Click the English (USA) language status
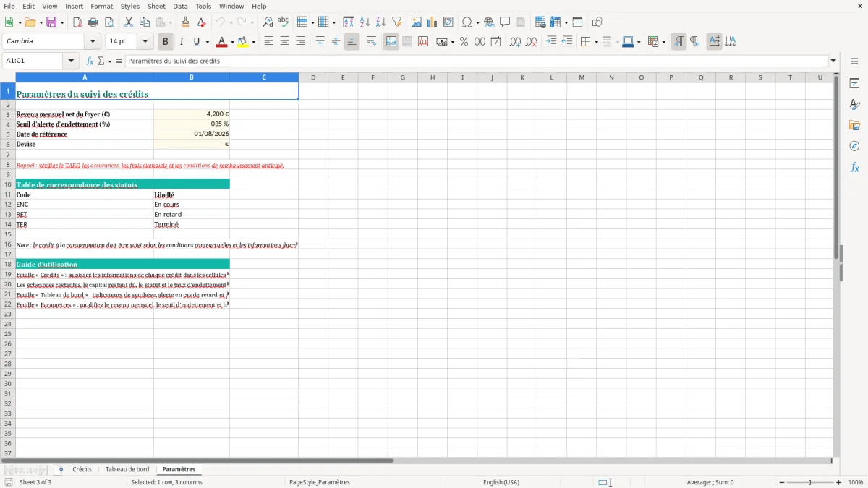This screenshot has height=488, width=868. tap(501, 482)
